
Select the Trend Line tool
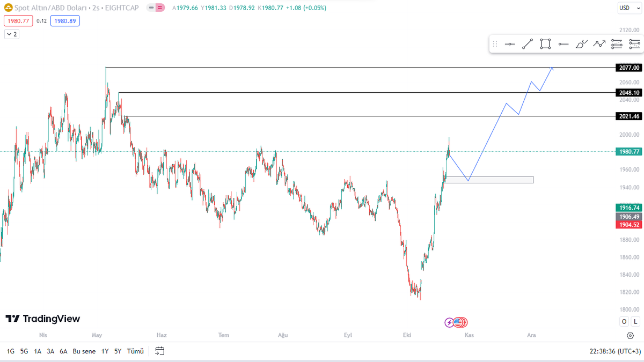(x=528, y=44)
